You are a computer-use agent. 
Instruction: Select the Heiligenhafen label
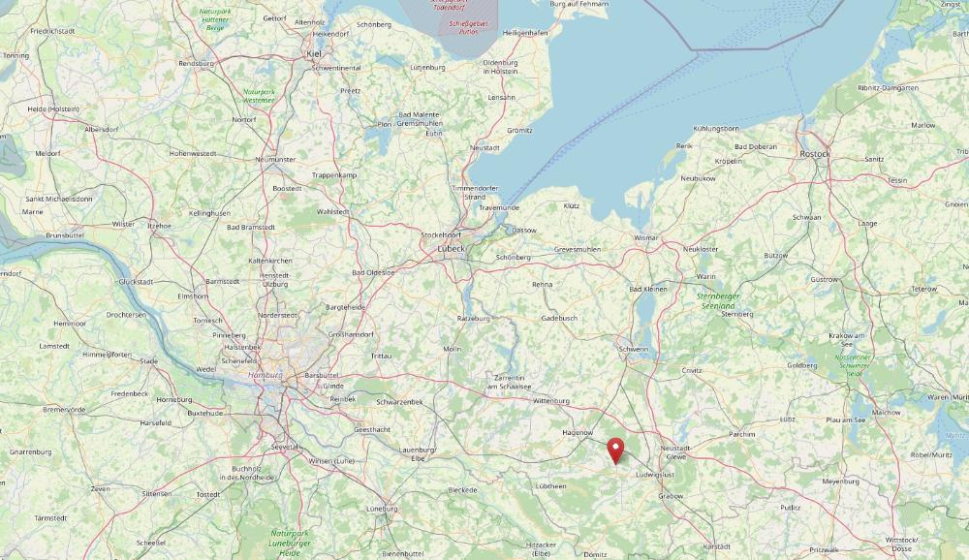pyautogui.click(x=526, y=33)
